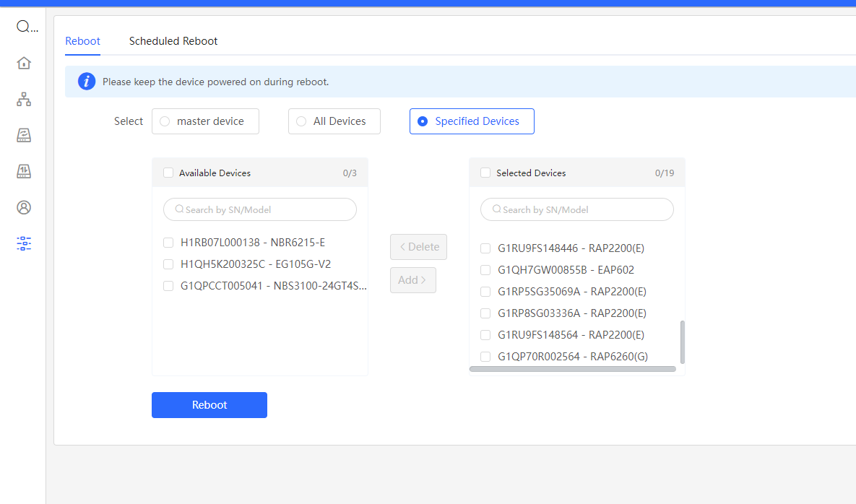
Task: Tick the G1QPCCT005041 - NBS3100 checkbox
Action: click(168, 286)
